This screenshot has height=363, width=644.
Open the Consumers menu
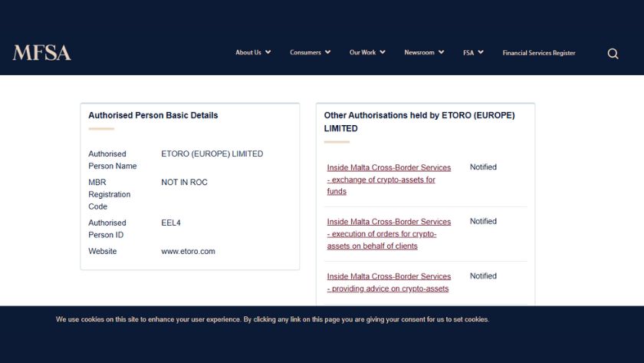[x=305, y=52]
